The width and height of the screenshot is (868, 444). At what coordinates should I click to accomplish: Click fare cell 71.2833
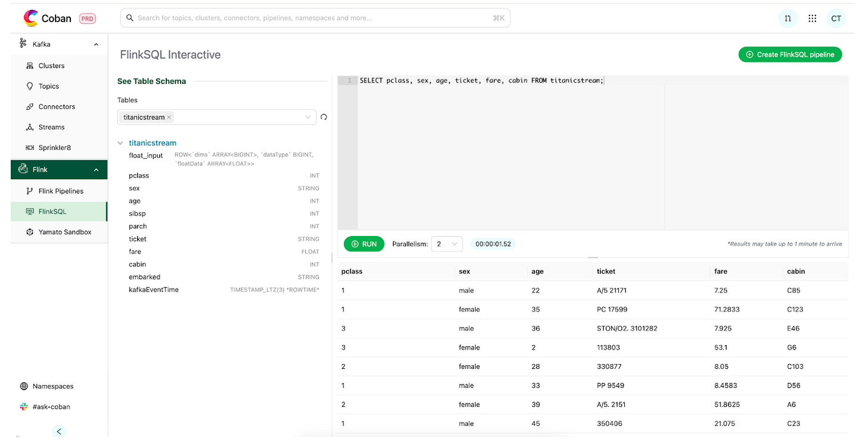pyautogui.click(x=727, y=309)
